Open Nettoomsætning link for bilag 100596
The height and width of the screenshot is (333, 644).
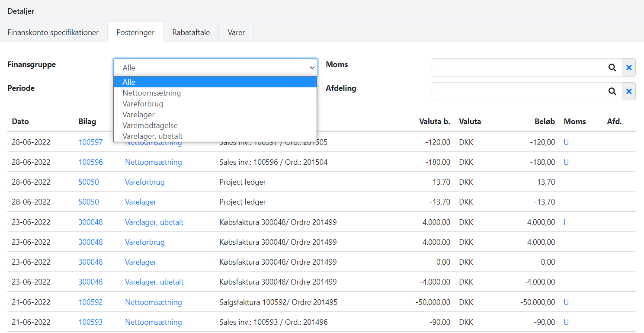tap(154, 162)
